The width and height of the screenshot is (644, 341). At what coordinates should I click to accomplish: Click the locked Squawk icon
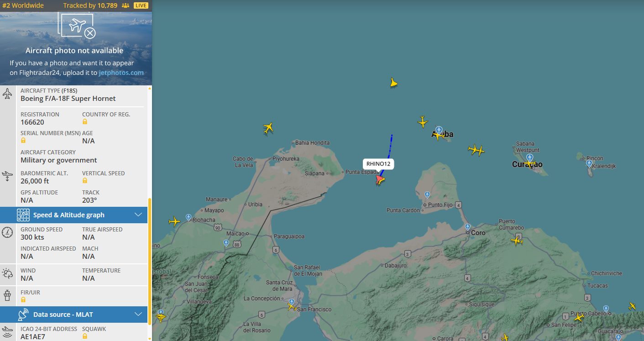pos(85,336)
